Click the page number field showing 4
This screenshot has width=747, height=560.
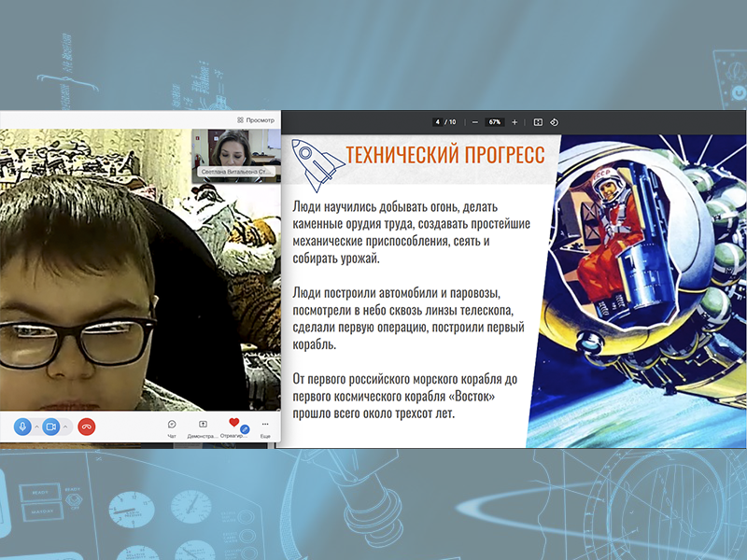[437, 122]
